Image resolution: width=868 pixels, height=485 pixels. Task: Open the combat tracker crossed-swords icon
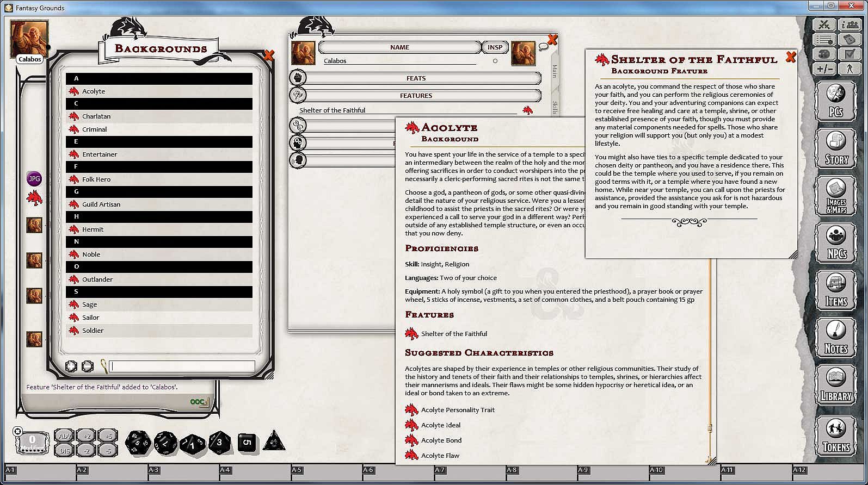(x=824, y=24)
